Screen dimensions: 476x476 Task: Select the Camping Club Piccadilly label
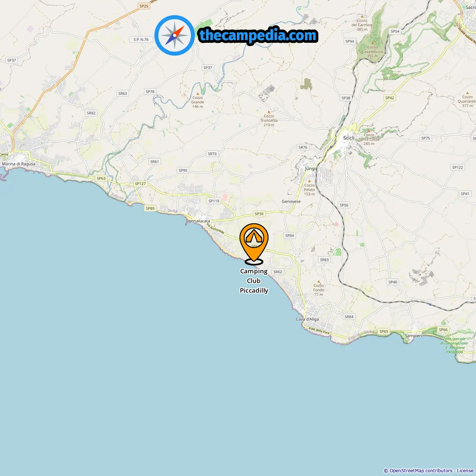pyautogui.click(x=254, y=281)
